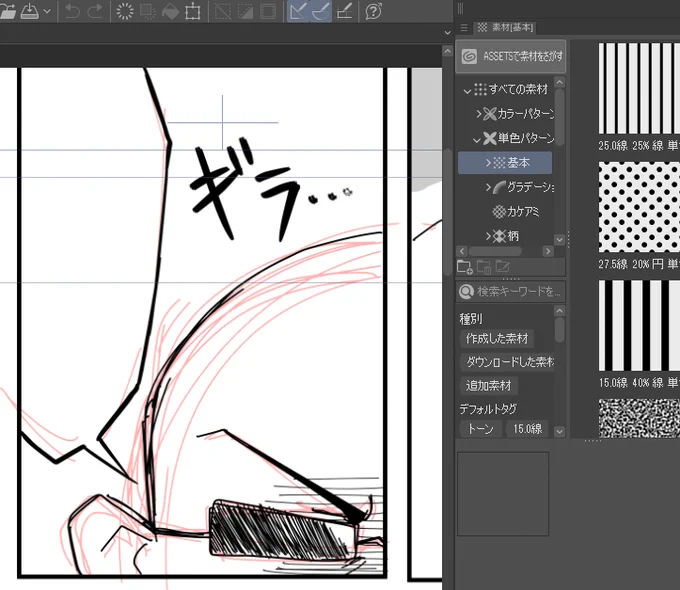Click the canvas vertical scroll-up arrow
Image resolution: width=680 pixels, height=590 pixels.
(x=448, y=51)
